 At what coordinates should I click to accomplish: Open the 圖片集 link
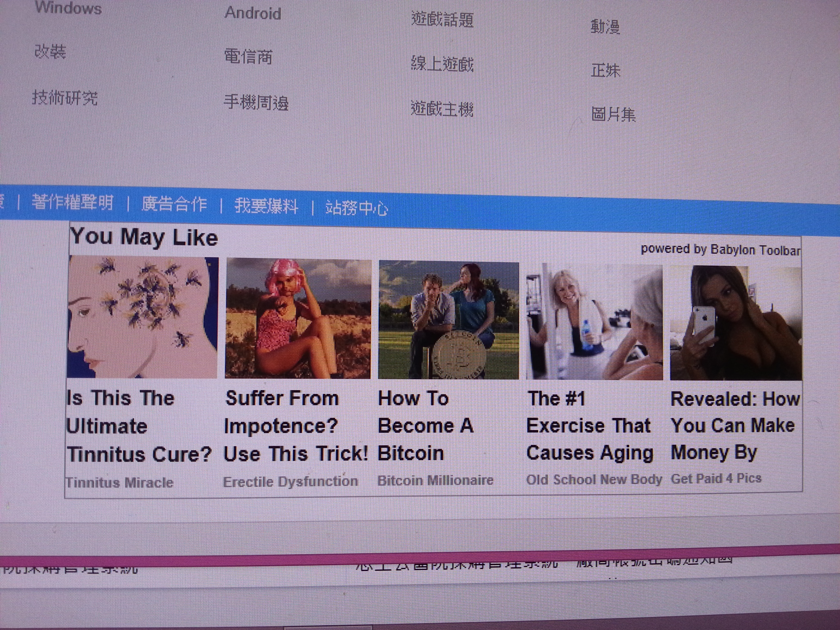point(613,115)
